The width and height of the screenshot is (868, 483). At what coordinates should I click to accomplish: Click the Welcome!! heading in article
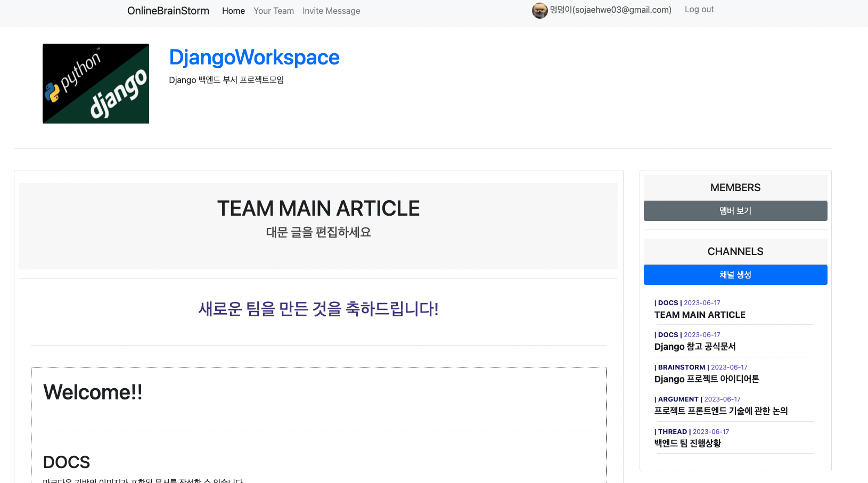coord(93,392)
